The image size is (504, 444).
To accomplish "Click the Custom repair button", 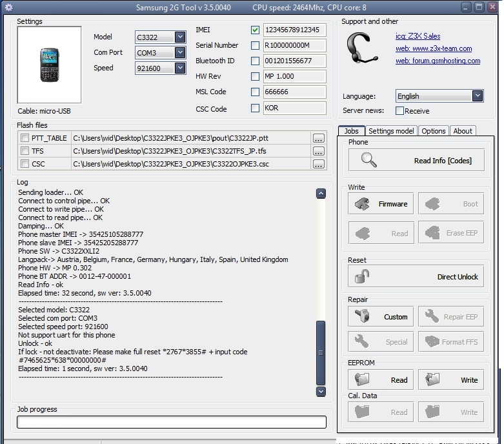I will (x=381, y=317).
